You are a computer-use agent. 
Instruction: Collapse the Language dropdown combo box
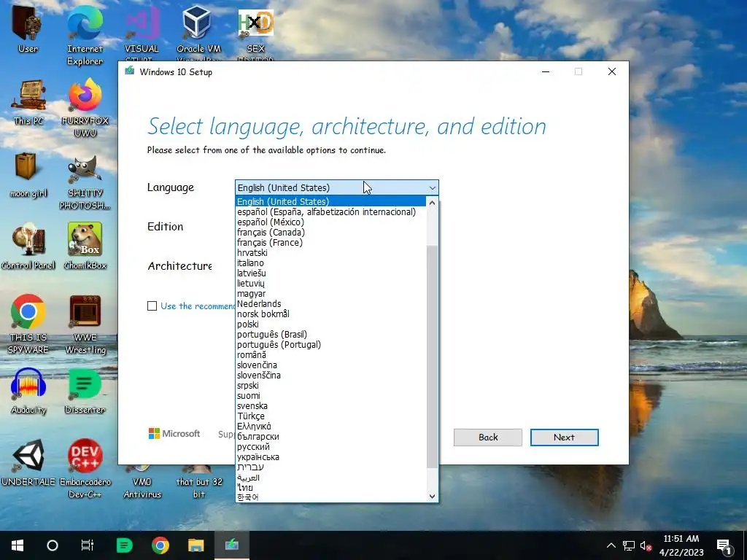coord(337,187)
